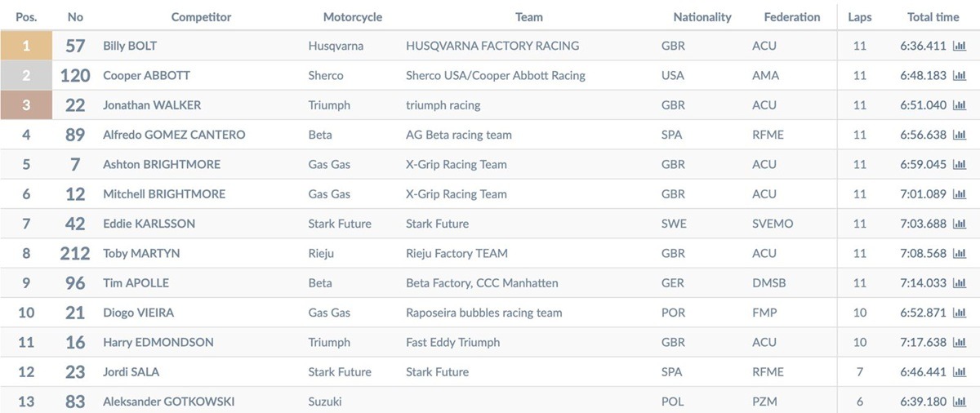Image resolution: width=980 pixels, height=413 pixels.
Task: Open lap chart icon for Cooper ABBOTT
Action: (960, 75)
